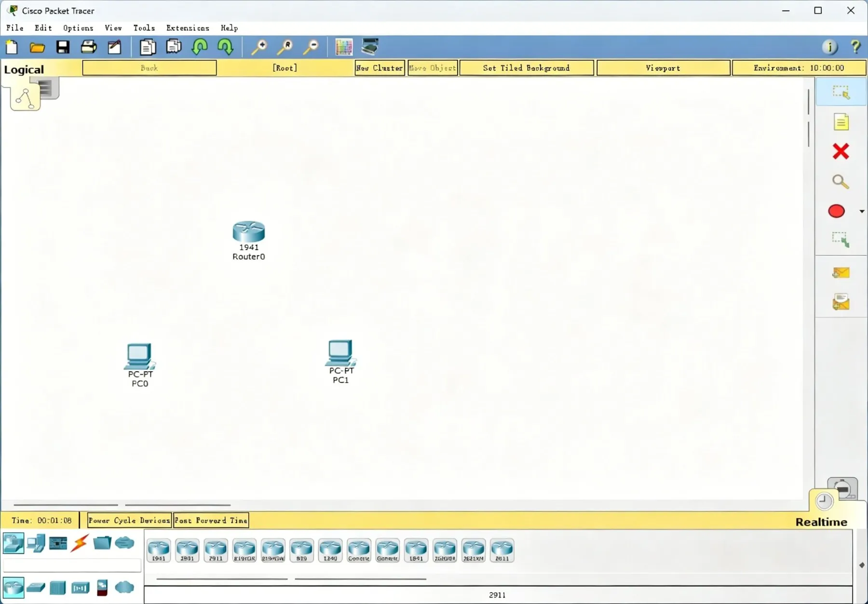Viewport: 868px width, 604px height.
Task: Switch to Realtime mode
Action: [x=821, y=522]
